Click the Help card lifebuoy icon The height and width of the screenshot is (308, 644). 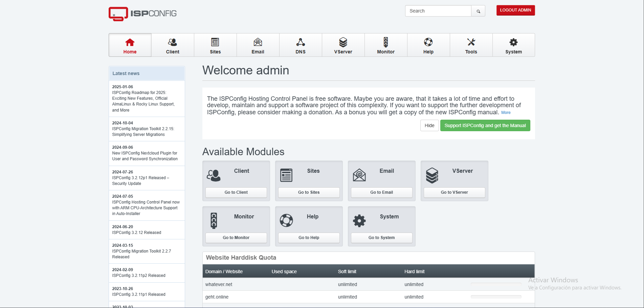(x=286, y=220)
